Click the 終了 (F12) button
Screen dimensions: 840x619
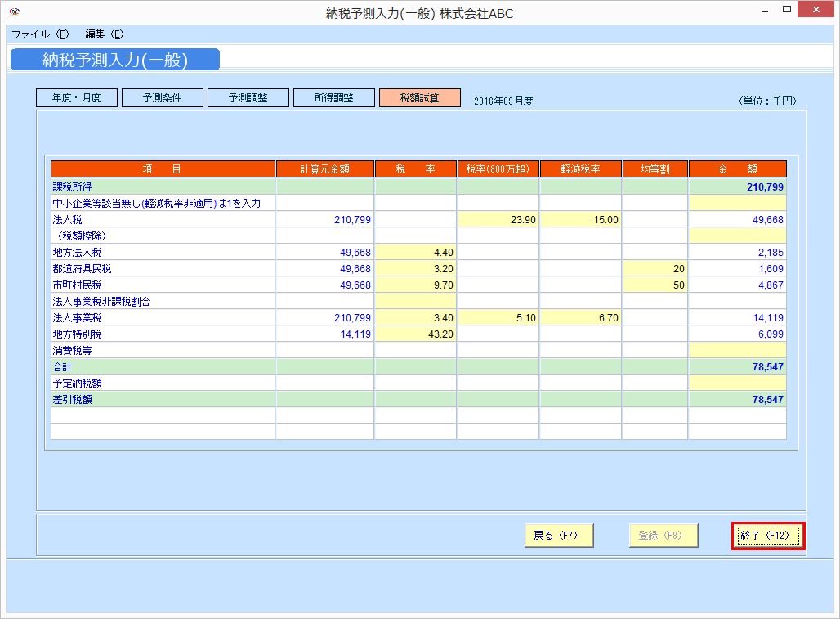pos(766,535)
